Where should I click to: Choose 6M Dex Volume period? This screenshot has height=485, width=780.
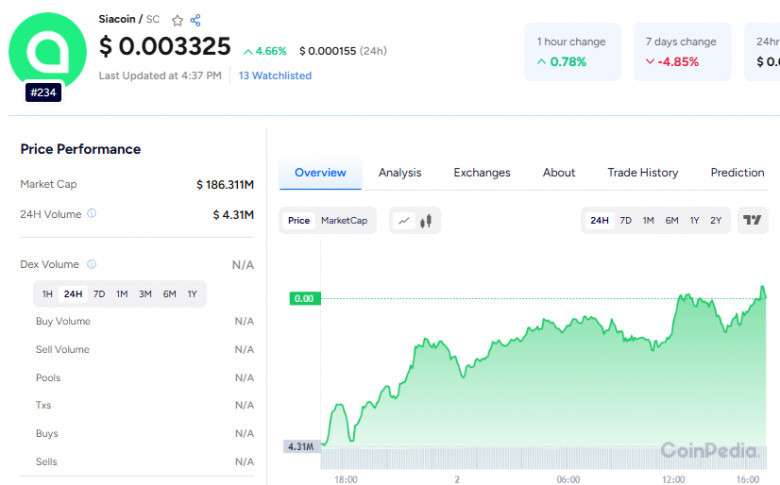170,294
